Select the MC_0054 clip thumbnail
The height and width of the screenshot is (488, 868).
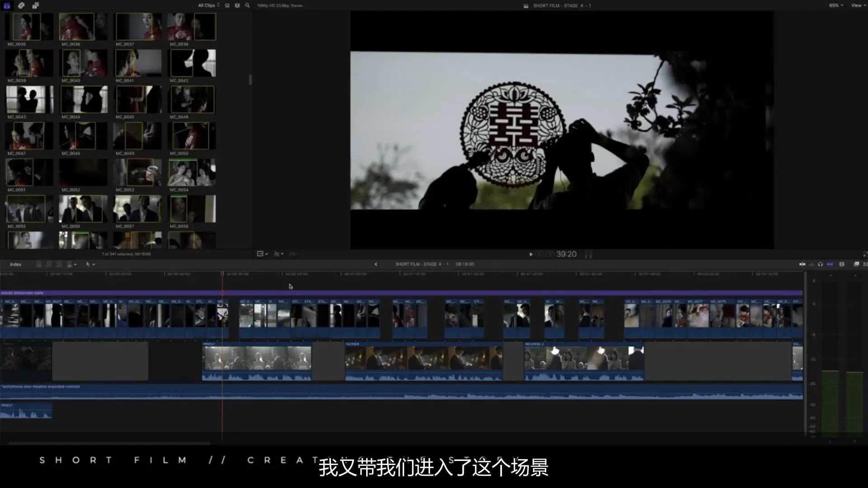click(x=192, y=172)
